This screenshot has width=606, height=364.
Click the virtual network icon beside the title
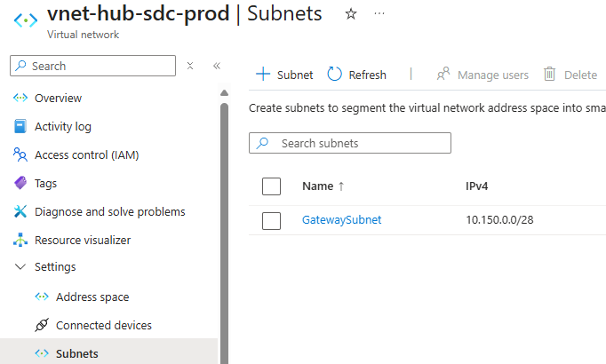tap(26, 20)
